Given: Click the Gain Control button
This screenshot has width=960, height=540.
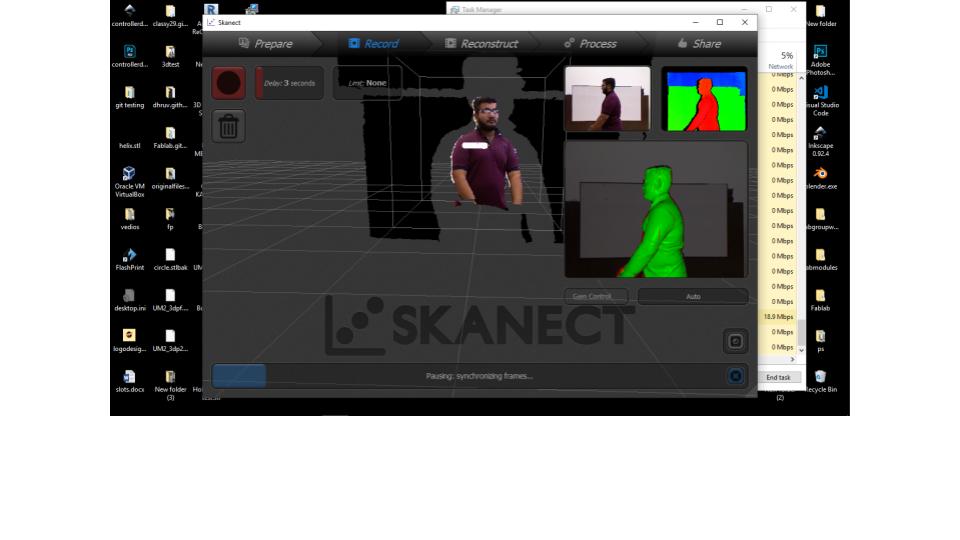Looking at the screenshot, I should [x=596, y=296].
